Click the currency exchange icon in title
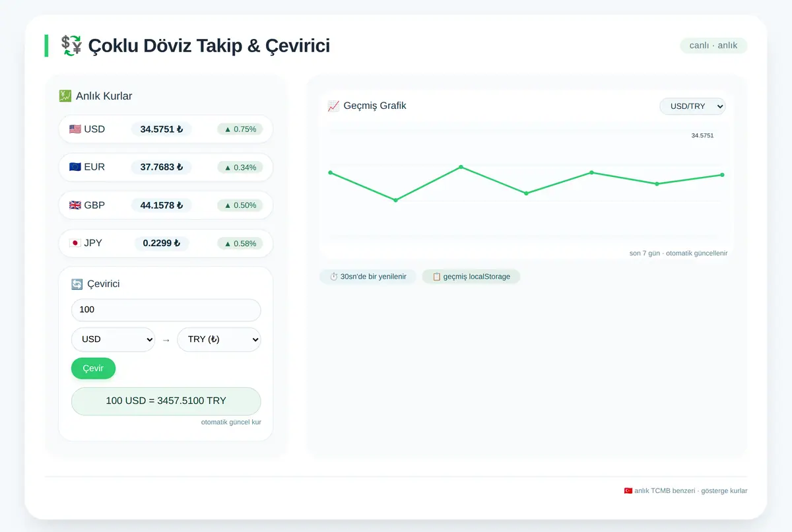The image size is (792, 532). tap(71, 46)
